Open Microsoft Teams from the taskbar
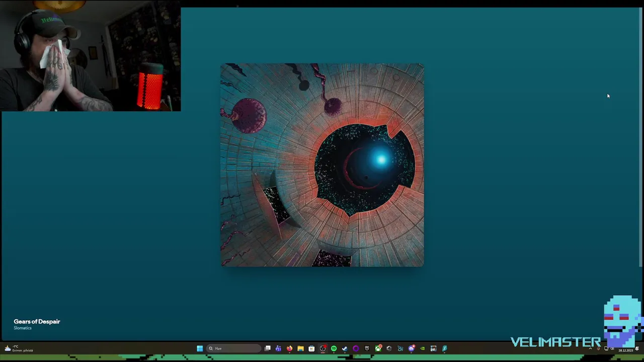 point(278,348)
